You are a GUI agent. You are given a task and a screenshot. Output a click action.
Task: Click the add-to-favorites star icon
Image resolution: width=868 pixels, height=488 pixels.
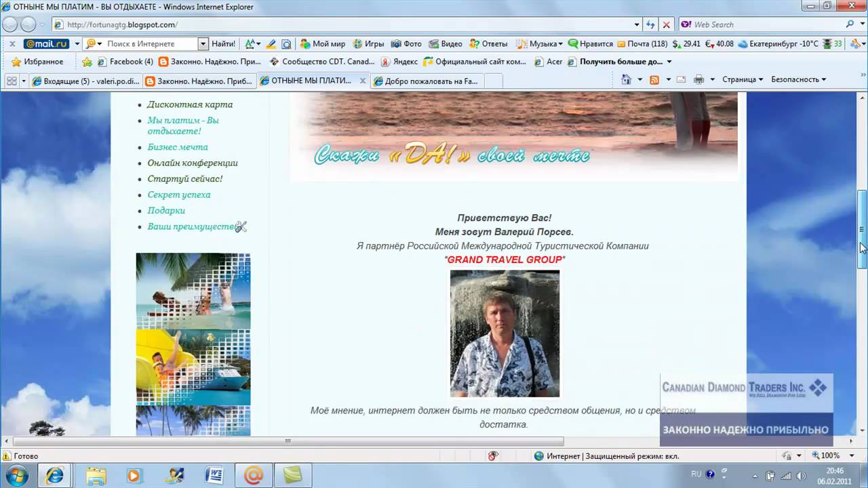tap(87, 62)
